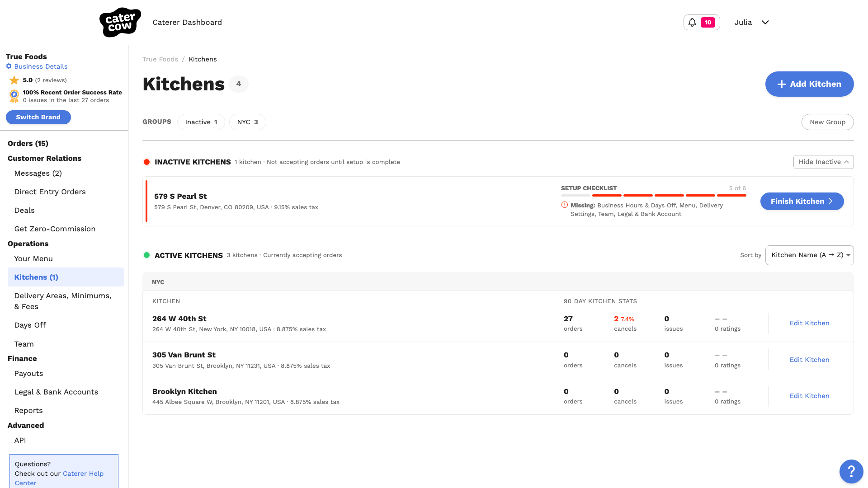The image size is (868, 488).
Task: Open Messages (2) in sidebar
Action: click(38, 174)
